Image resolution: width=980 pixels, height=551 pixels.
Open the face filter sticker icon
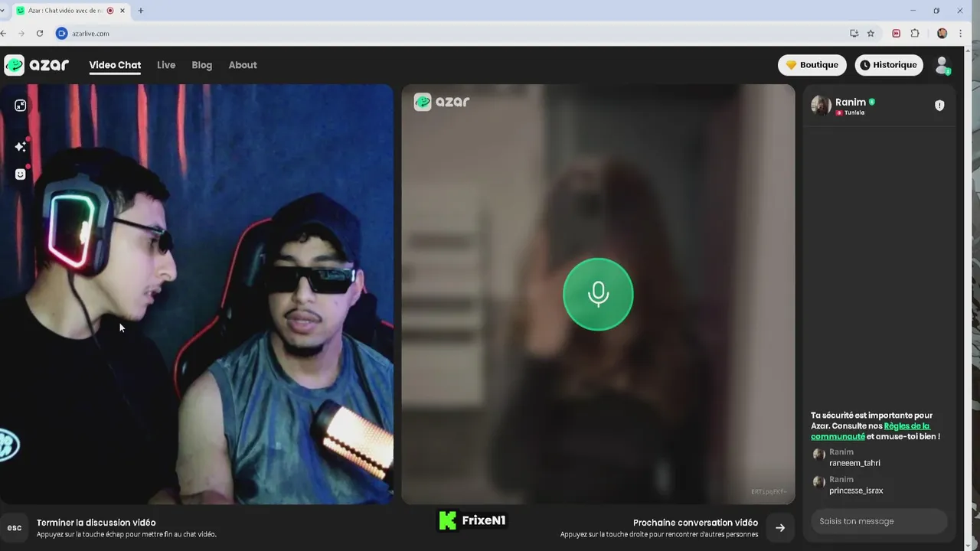(21, 174)
